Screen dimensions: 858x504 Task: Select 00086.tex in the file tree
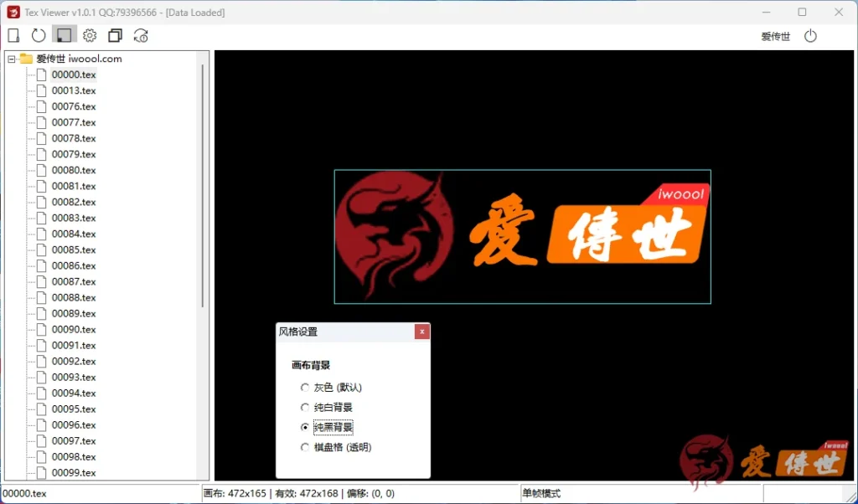click(74, 265)
